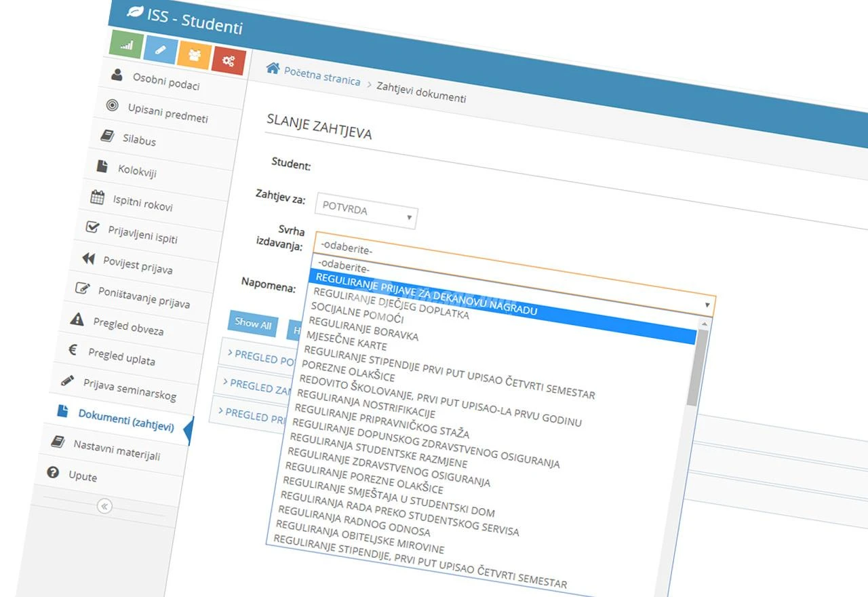Select REDOVITO ŠKOLOVANJE, PRVI PUT UPISAO-LA option
The height and width of the screenshot is (597, 868).
point(440,400)
